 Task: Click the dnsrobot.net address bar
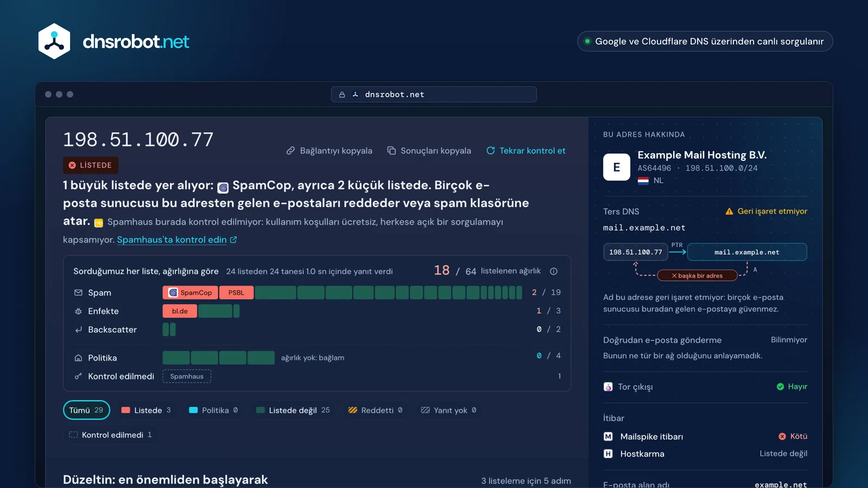(434, 94)
